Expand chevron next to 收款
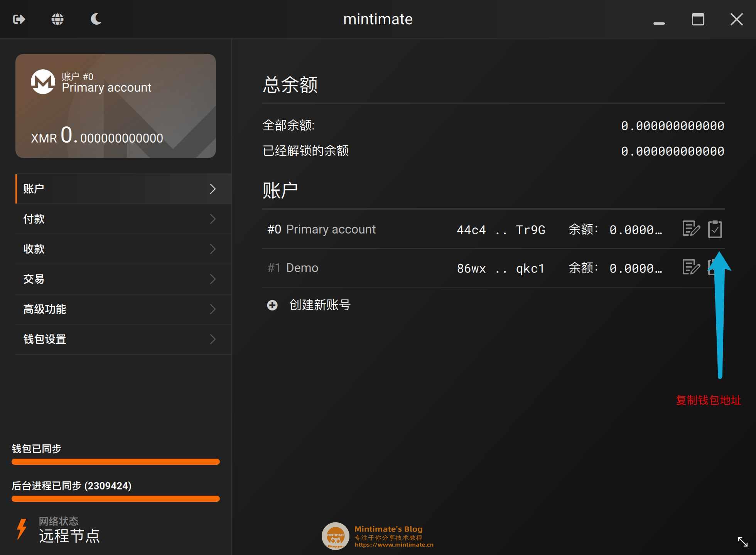756x555 pixels. pos(213,249)
